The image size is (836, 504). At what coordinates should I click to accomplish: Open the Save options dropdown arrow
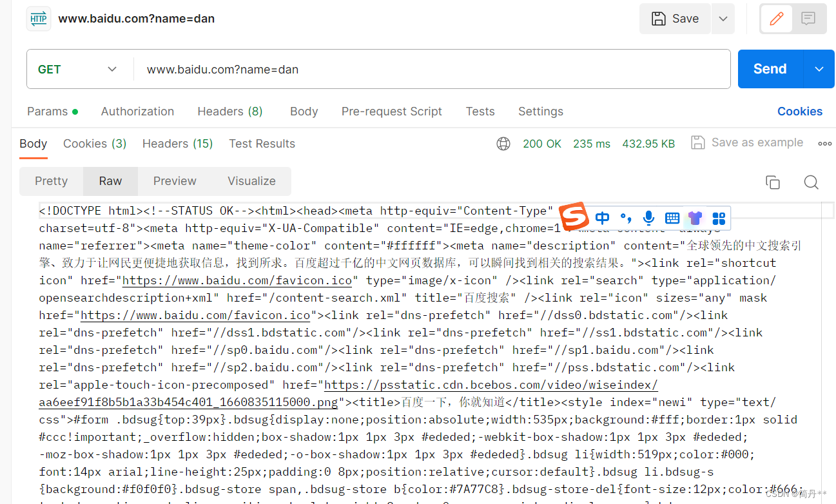click(723, 19)
